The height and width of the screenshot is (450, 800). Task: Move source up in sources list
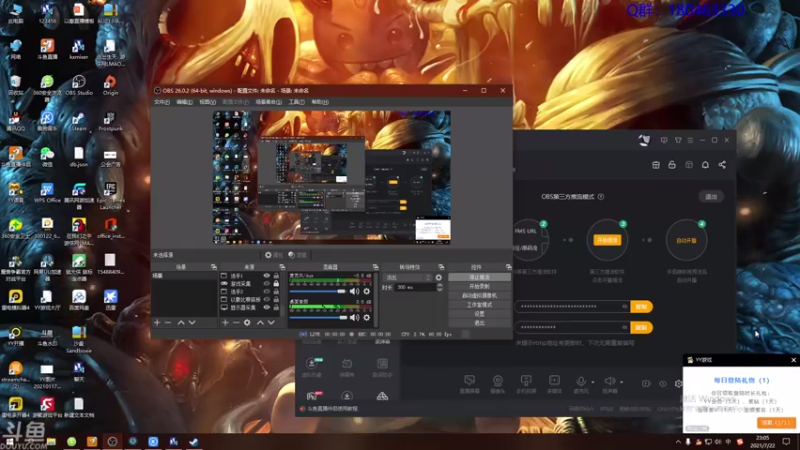point(260,322)
